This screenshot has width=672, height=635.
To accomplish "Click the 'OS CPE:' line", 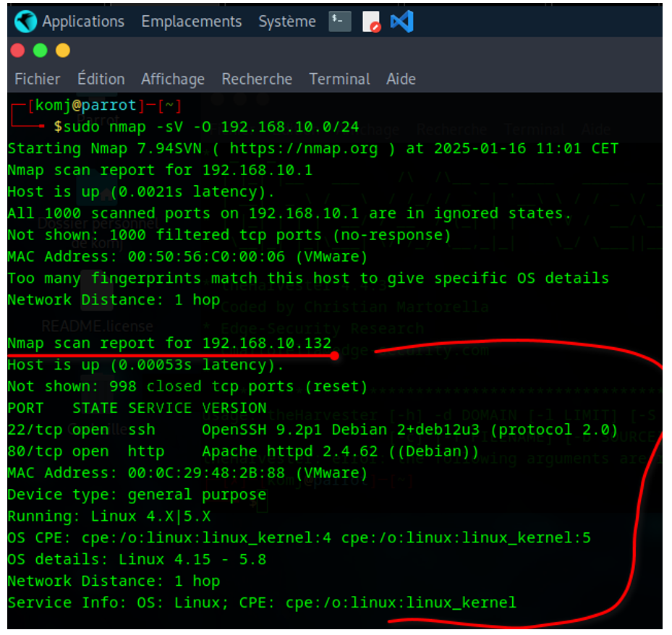I will click(x=299, y=538).
